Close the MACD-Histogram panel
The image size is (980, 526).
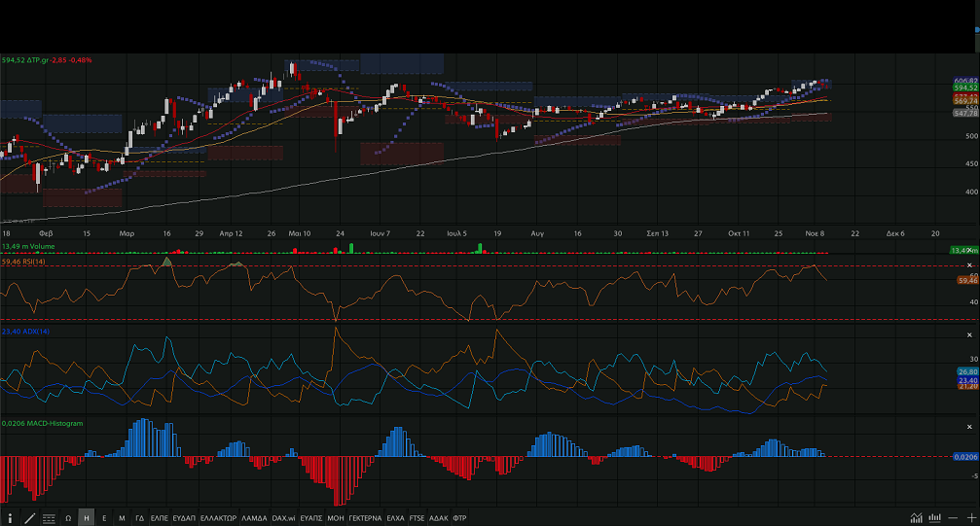click(x=968, y=427)
